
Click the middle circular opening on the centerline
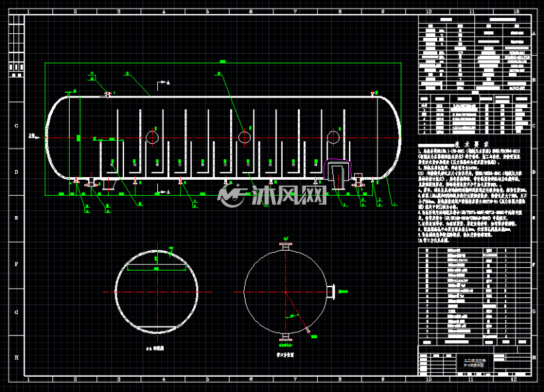coord(244,138)
